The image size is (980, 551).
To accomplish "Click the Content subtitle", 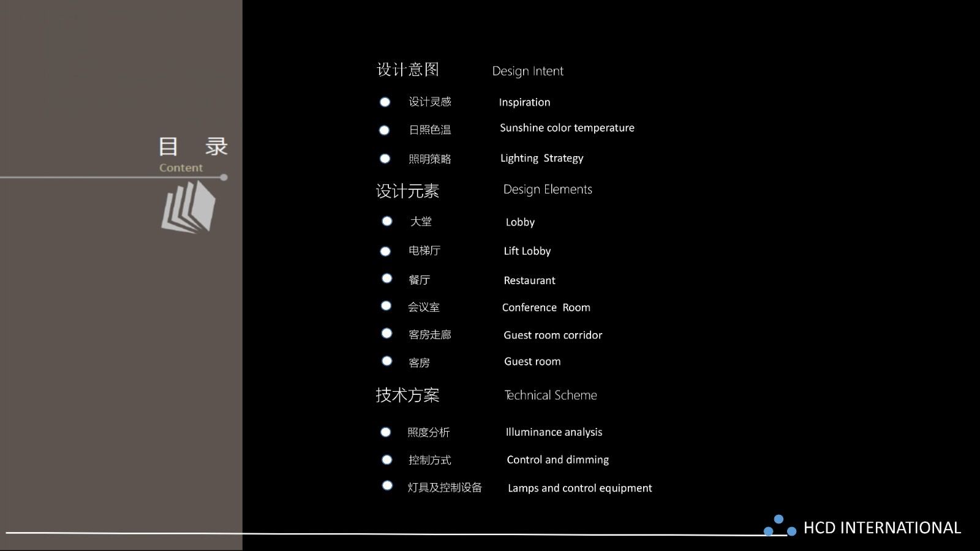I will pyautogui.click(x=181, y=168).
